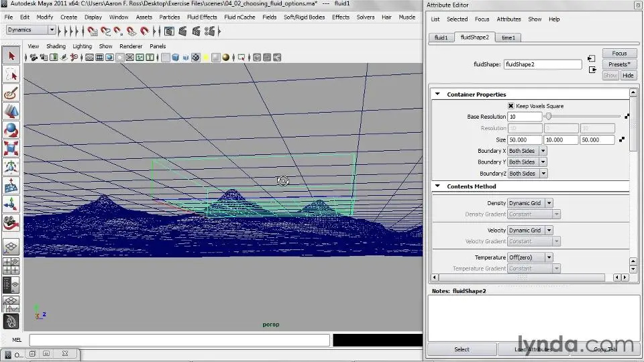This screenshot has height=362, width=644.
Task: Start IPR render clapboard icon
Action: click(196, 32)
